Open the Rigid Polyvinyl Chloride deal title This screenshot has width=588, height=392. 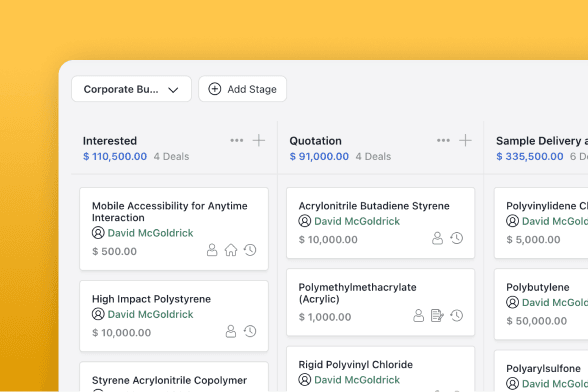356,365
